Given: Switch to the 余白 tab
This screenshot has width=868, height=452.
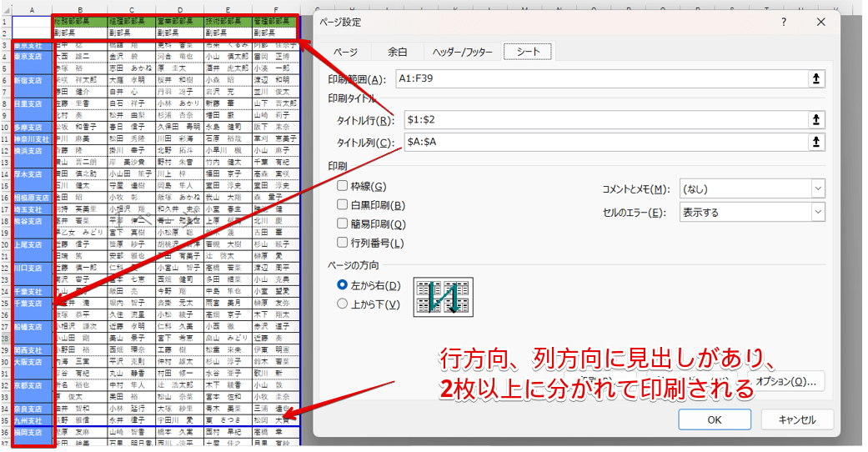Looking at the screenshot, I should 398,52.
